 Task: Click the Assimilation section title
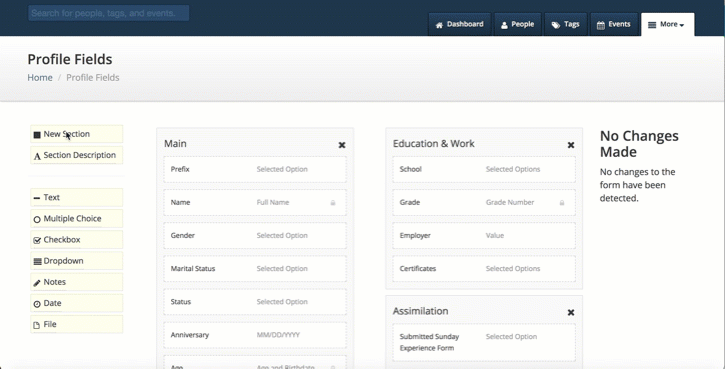click(x=420, y=311)
